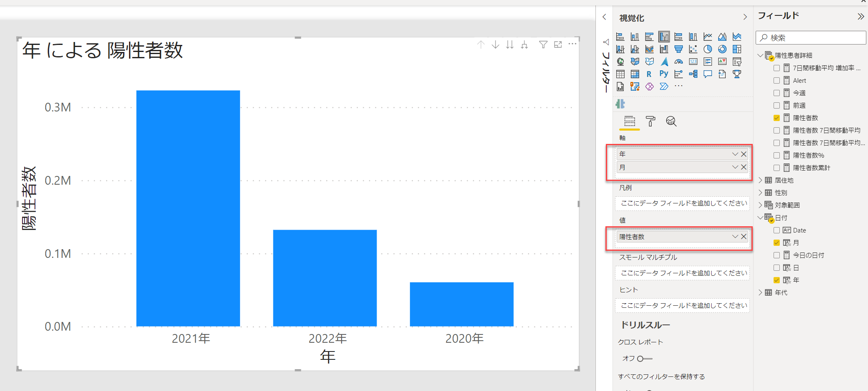This screenshot has width=868, height=391.
Task: Expand the 対象範囲 table
Action: click(x=760, y=205)
